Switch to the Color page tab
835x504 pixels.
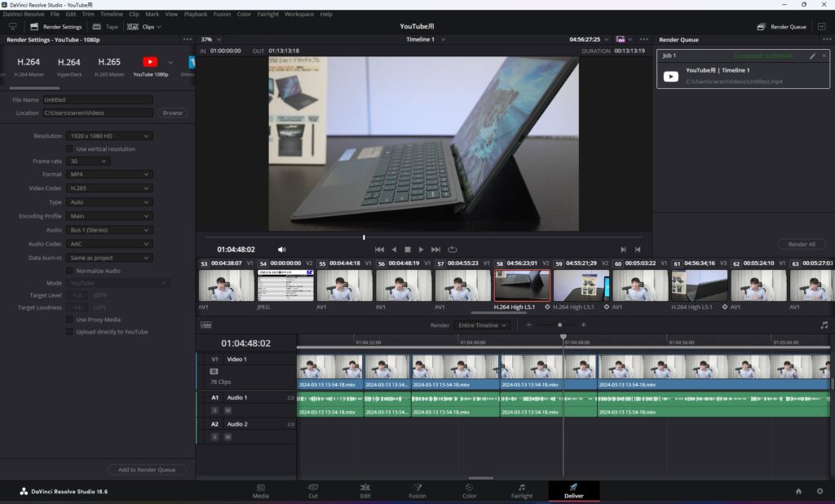(469, 491)
